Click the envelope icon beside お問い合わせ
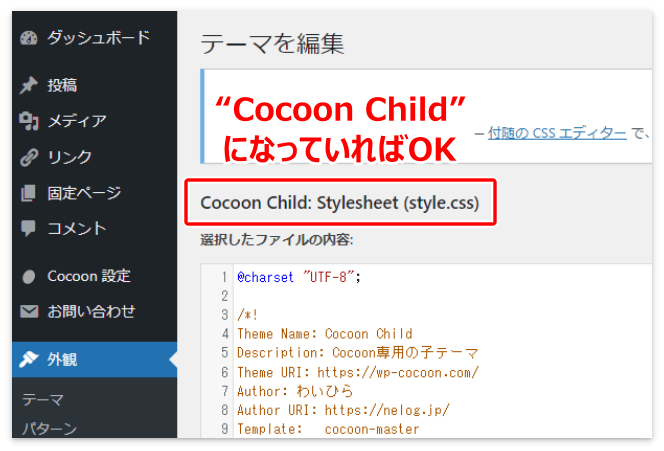This screenshot has width=664, height=451. point(29,312)
